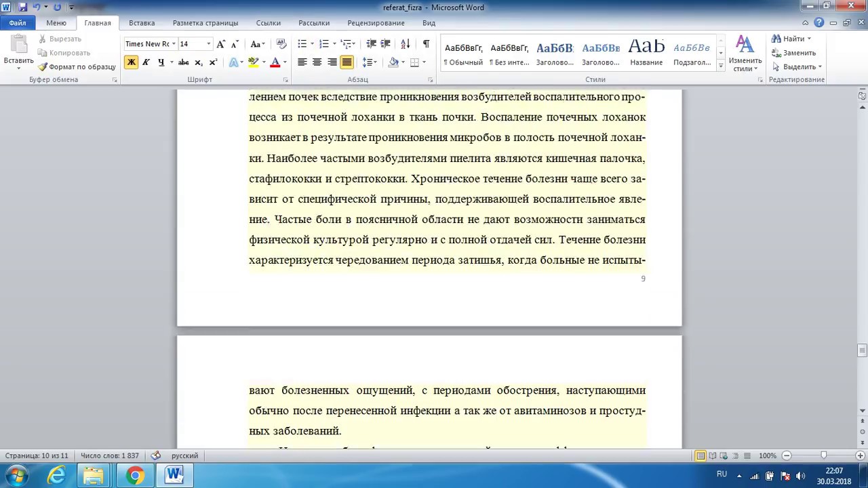
Task: Click the clear formatting icon
Action: click(x=281, y=44)
